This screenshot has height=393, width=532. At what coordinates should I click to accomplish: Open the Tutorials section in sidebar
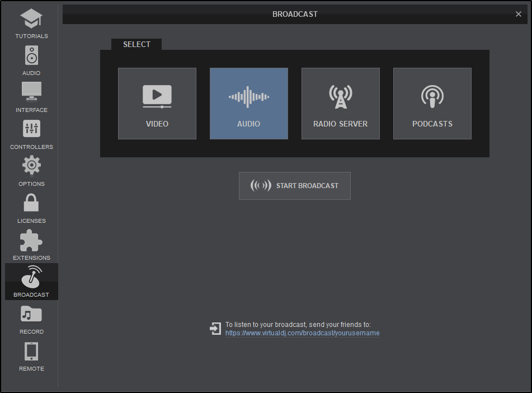point(31,20)
